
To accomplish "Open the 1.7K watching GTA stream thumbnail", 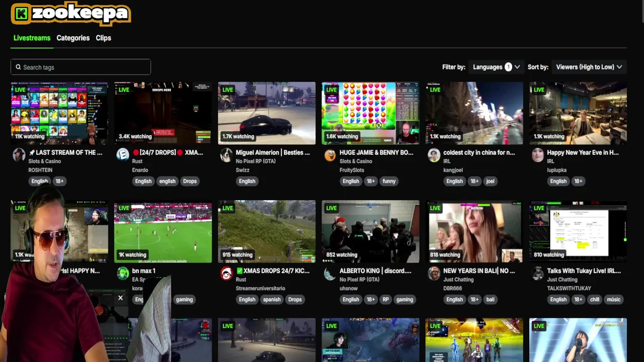I will [x=267, y=113].
